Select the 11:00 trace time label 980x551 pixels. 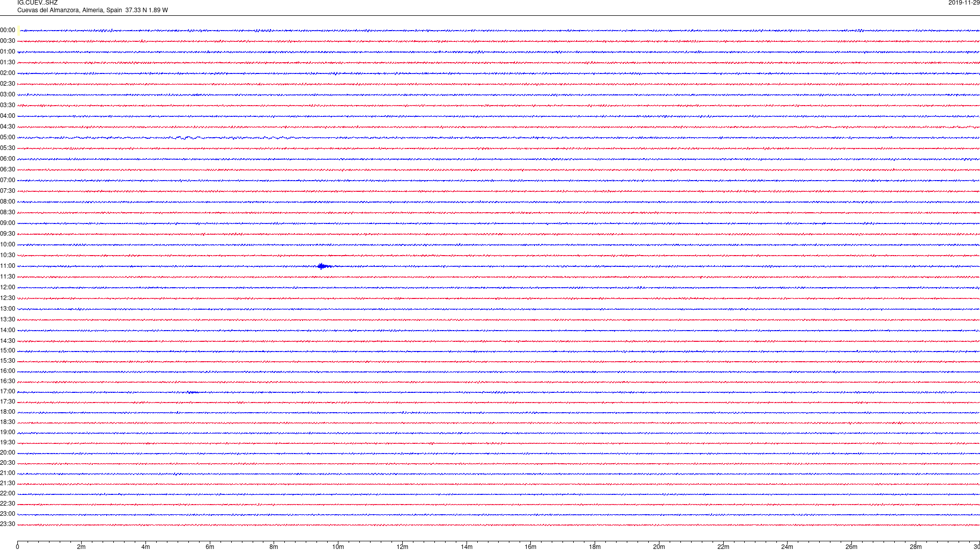8,266
